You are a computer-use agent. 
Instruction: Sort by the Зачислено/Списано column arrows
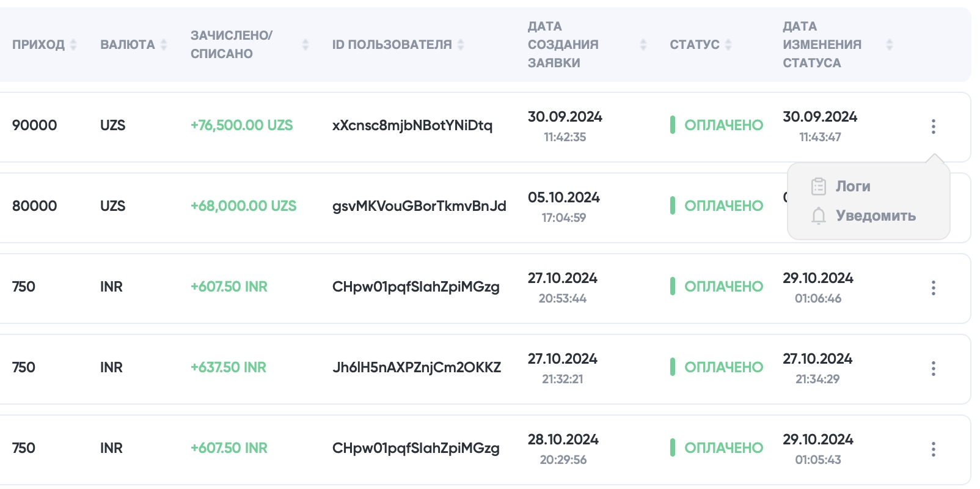click(x=305, y=45)
